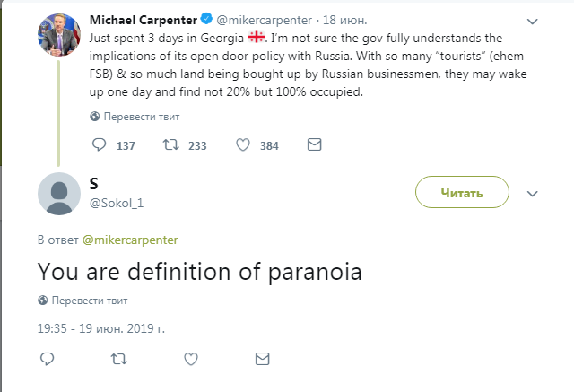Open S user's gray avatar
574x392 pixels.
click(x=59, y=193)
